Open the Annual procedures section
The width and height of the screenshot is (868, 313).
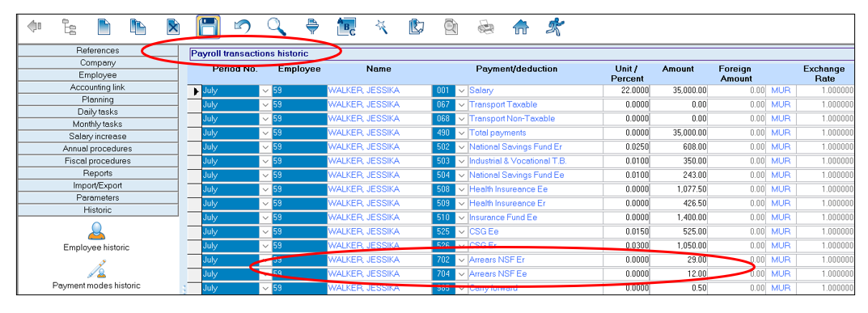coord(97,148)
